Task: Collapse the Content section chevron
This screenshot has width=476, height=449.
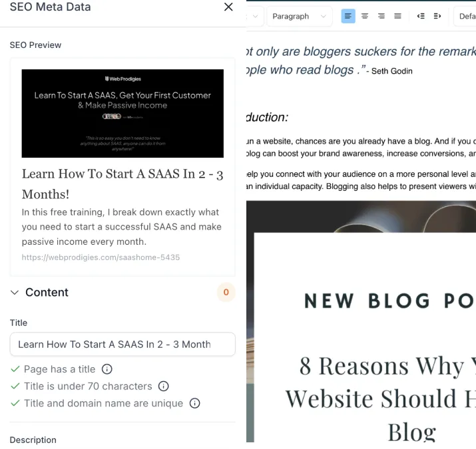Action: [15, 292]
